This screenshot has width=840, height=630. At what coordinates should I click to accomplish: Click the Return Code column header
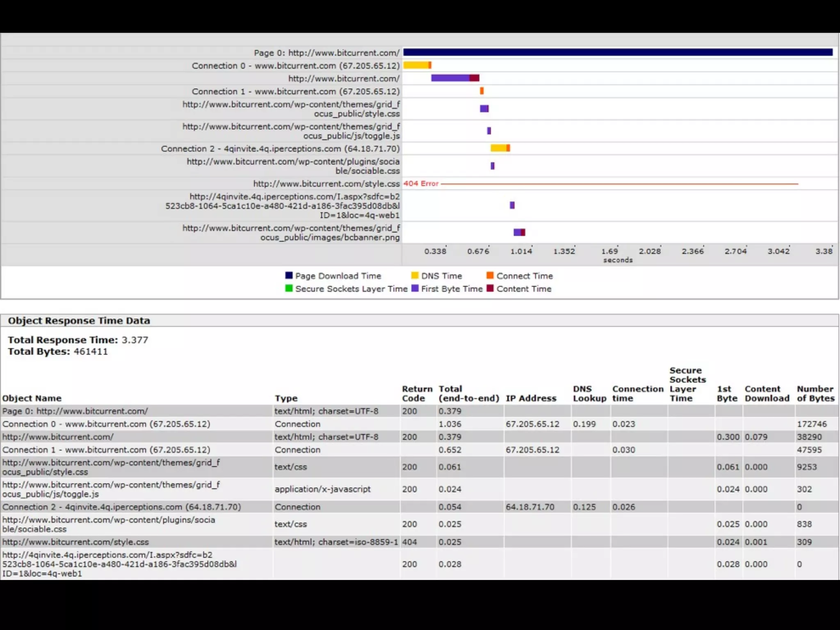[x=417, y=393]
